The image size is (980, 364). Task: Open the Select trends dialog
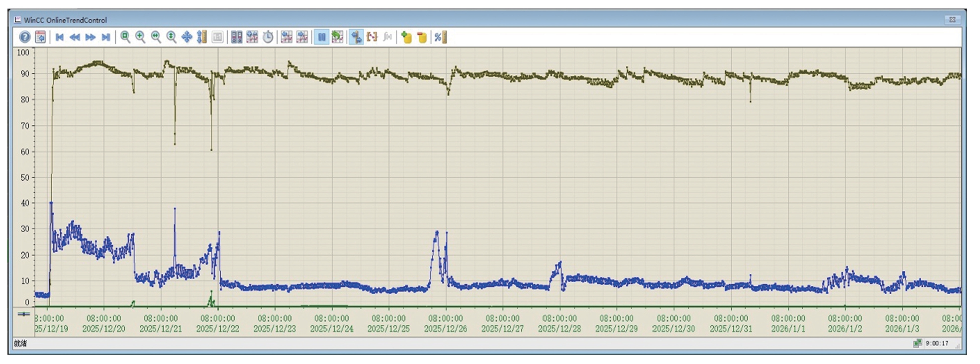click(x=252, y=37)
